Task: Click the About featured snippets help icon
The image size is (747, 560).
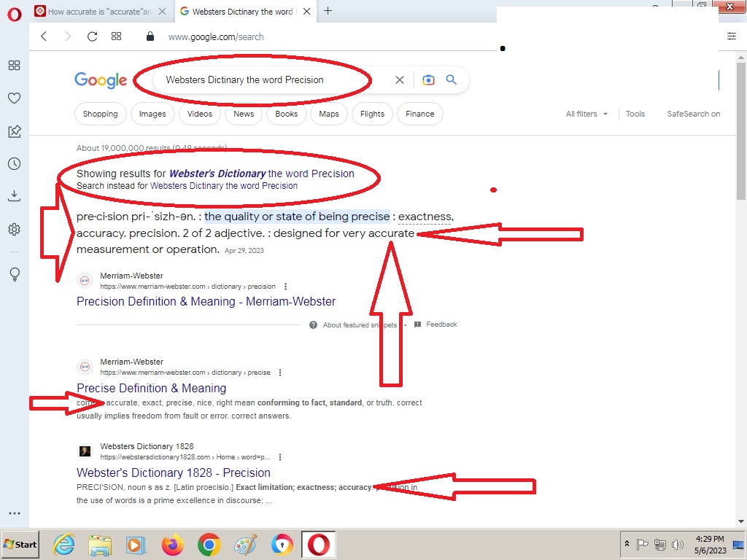Action: tap(313, 324)
